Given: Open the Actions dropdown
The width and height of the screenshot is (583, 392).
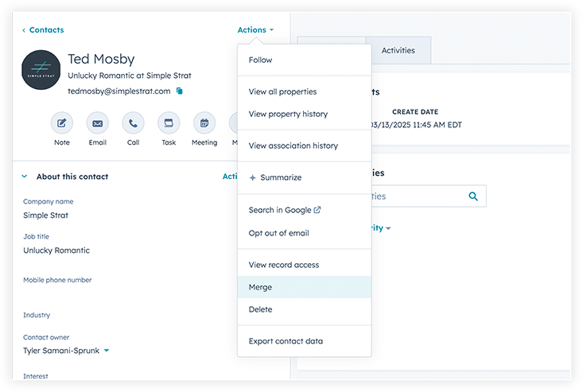Looking at the screenshot, I should coord(255,29).
